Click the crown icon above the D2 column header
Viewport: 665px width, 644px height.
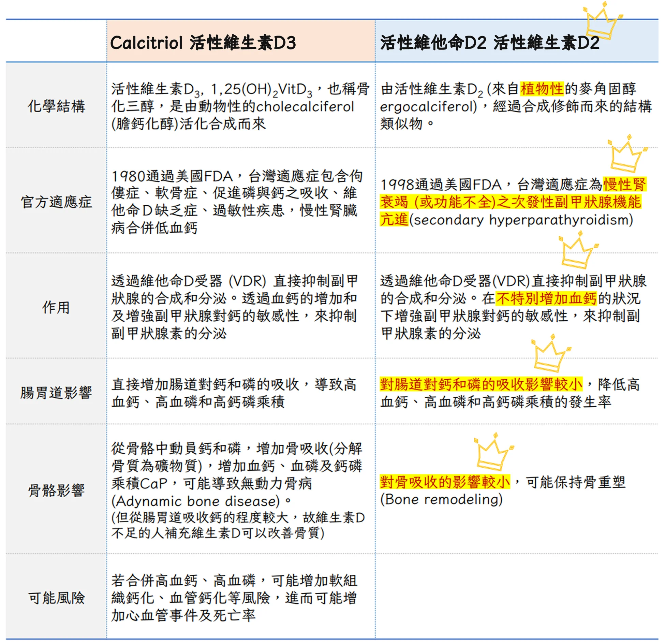coord(602,20)
